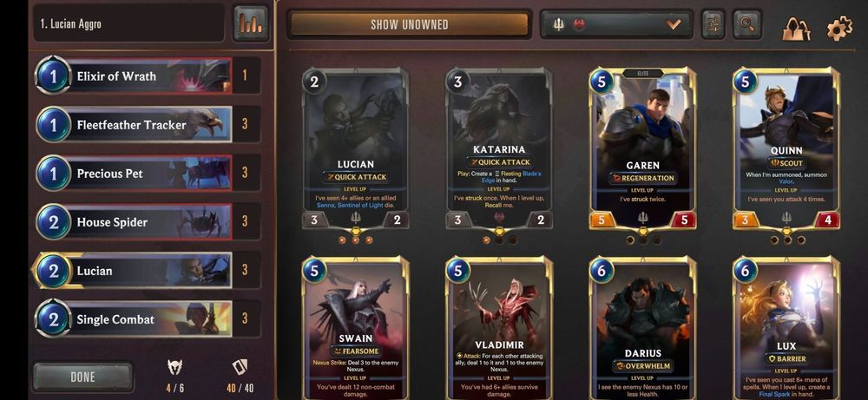Toggle the Show Unowned button
This screenshot has width=868, height=400.
click(x=410, y=25)
